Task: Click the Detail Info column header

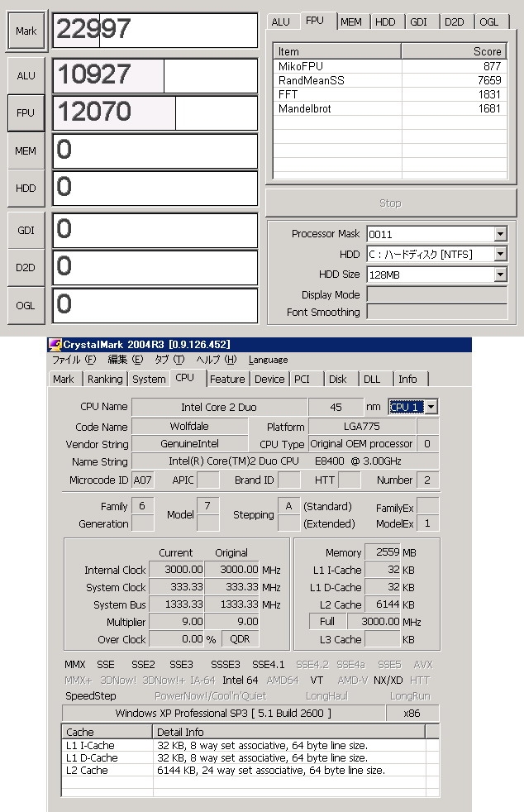Action: pyautogui.click(x=289, y=732)
